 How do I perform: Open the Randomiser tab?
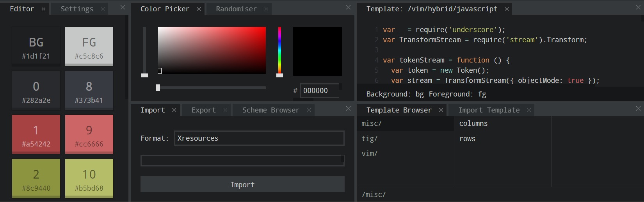point(236,9)
